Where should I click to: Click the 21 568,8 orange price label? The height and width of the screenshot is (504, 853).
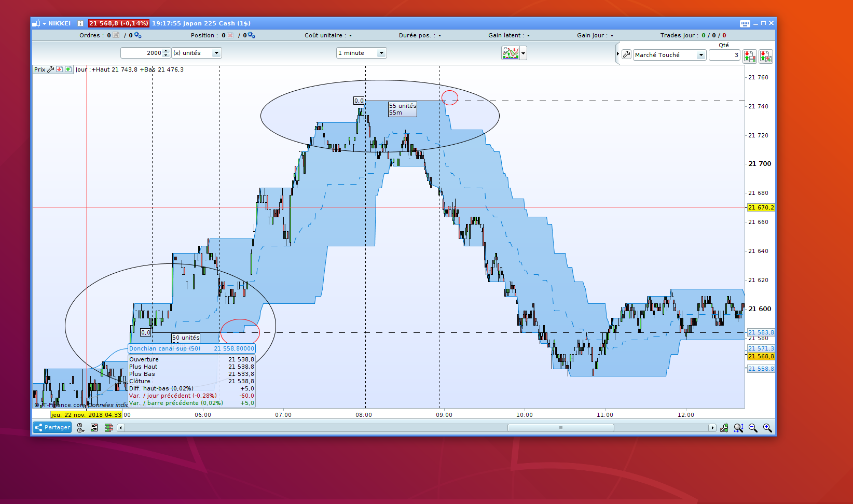[761, 356]
